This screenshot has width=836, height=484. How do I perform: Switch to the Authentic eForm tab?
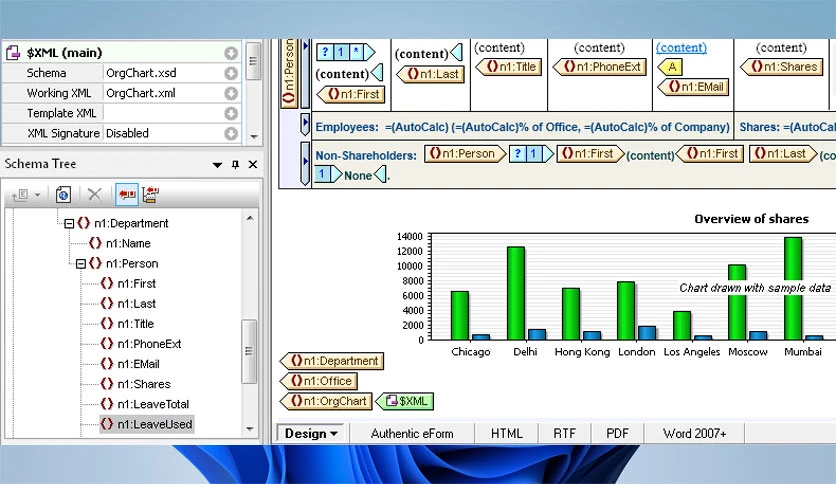(x=412, y=433)
